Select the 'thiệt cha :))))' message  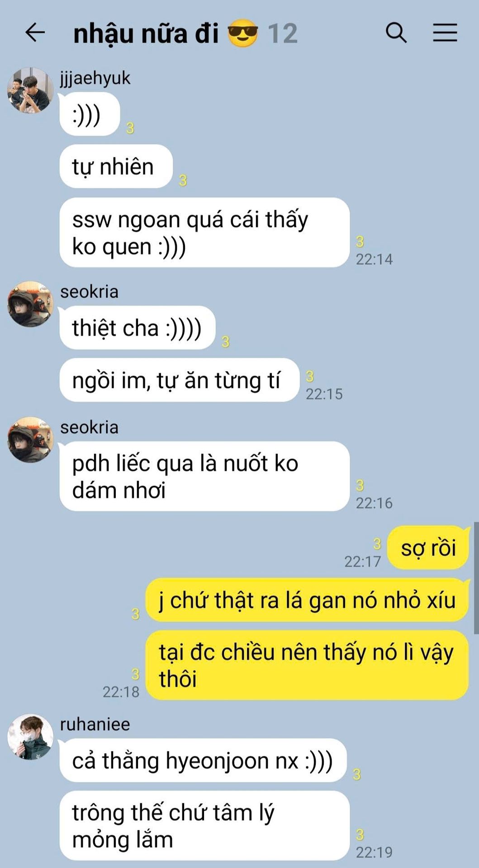tap(138, 328)
